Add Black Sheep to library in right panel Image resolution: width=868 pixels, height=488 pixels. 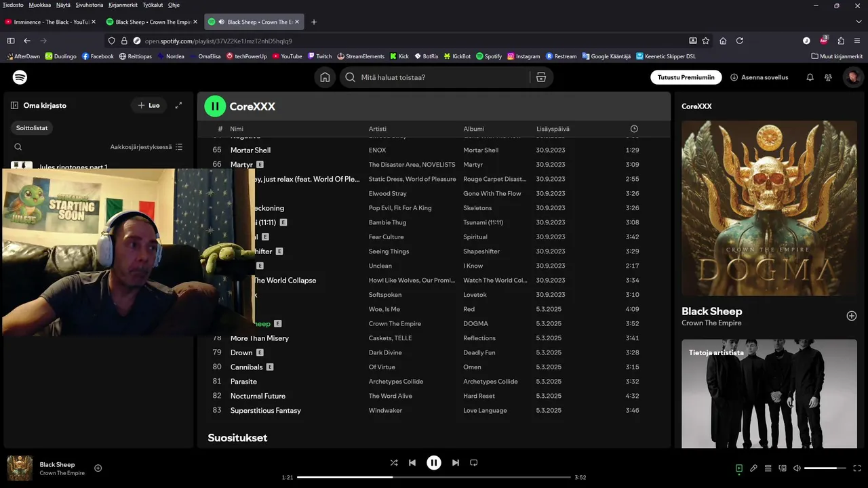tap(852, 316)
